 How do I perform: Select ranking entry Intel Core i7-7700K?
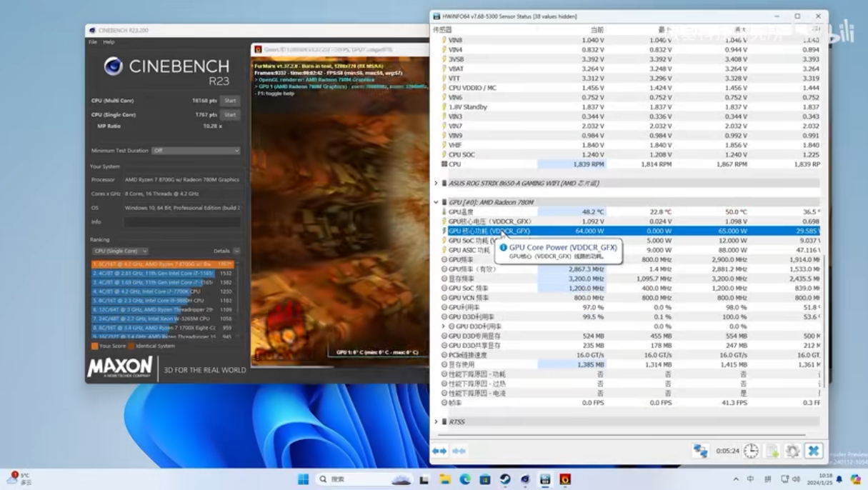(x=163, y=291)
